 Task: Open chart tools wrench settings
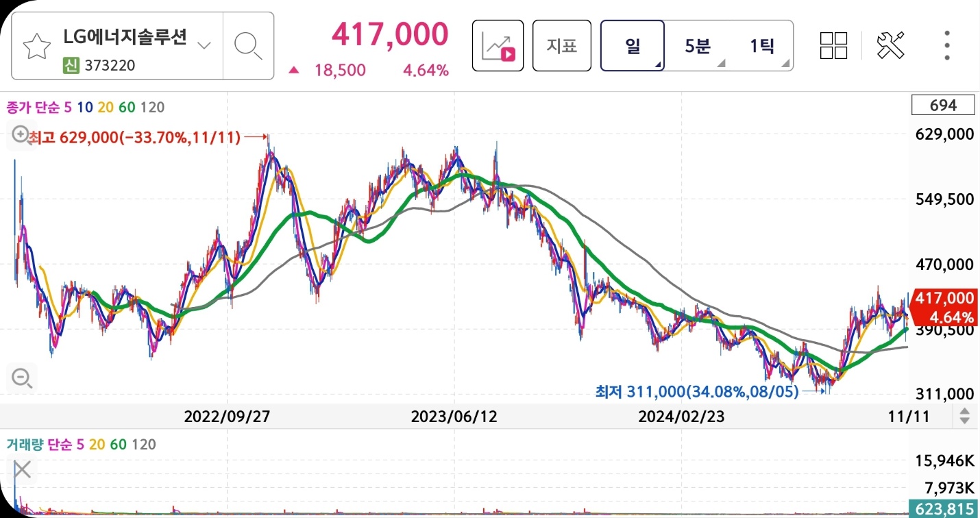(x=891, y=45)
